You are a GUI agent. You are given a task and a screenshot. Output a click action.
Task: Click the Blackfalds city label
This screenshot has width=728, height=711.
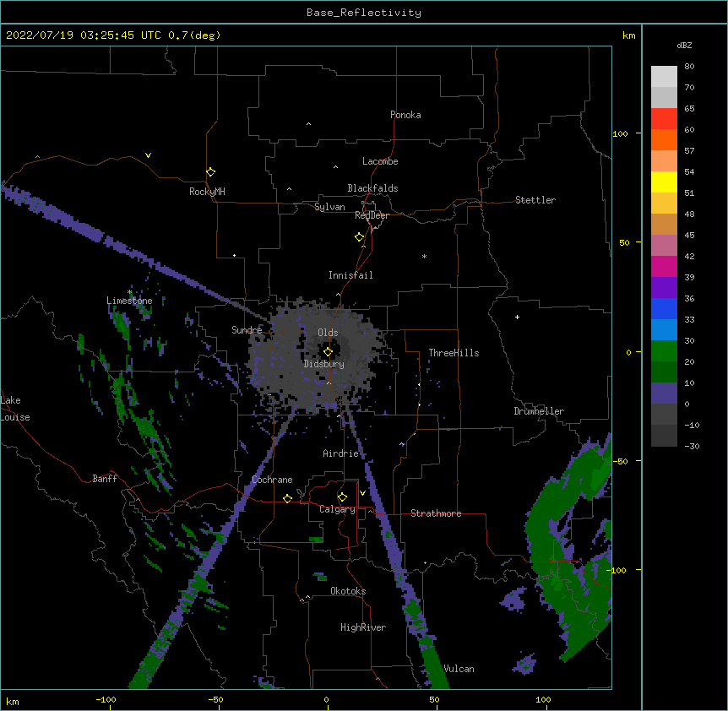point(372,188)
